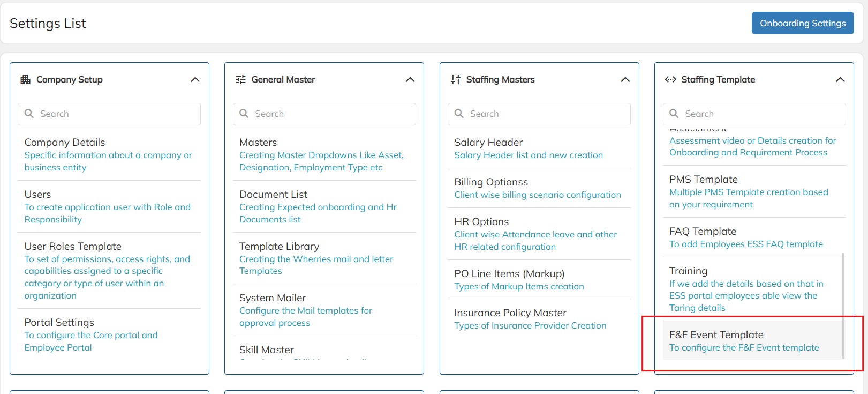Open the F&F Event Template setting
868x394 pixels.
point(716,335)
